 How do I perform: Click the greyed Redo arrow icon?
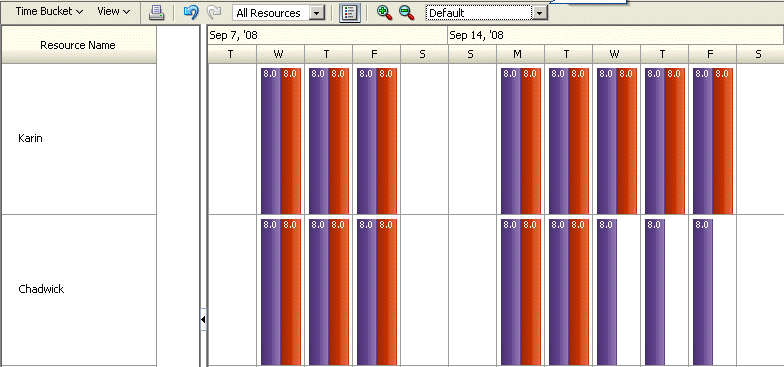coord(214,12)
